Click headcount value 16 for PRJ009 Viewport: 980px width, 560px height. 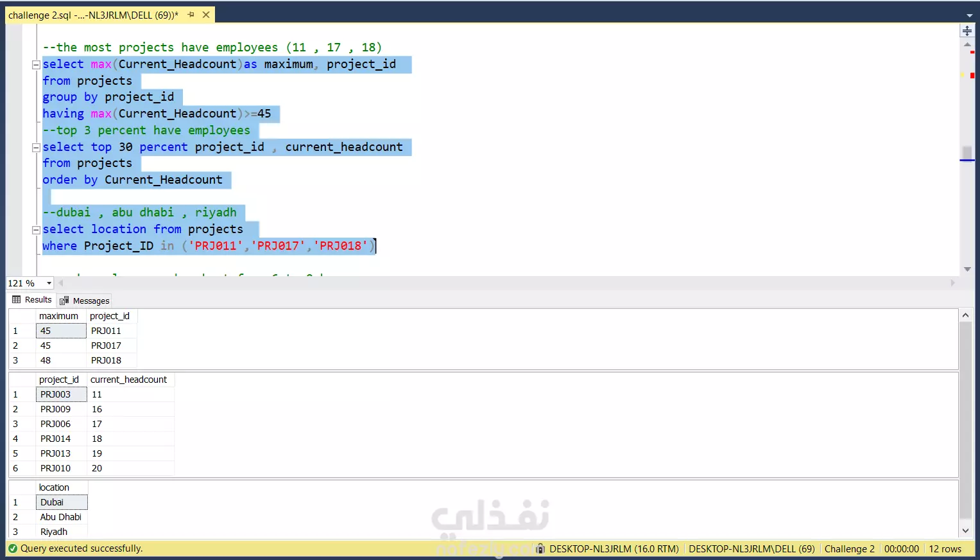[130, 409]
